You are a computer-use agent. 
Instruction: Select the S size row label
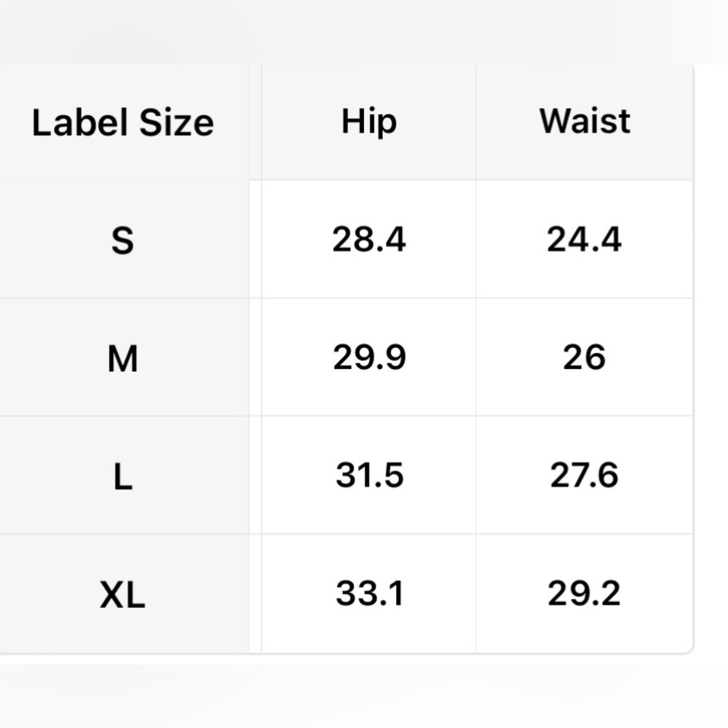click(124, 239)
